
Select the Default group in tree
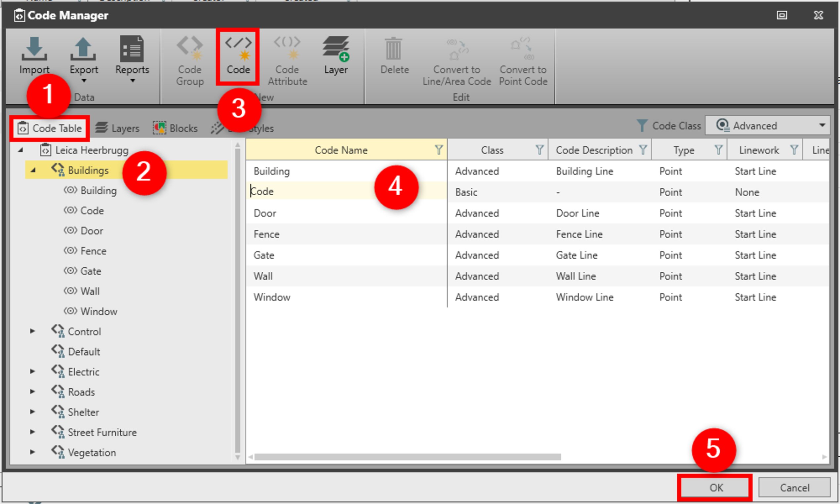pyautogui.click(x=76, y=351)
